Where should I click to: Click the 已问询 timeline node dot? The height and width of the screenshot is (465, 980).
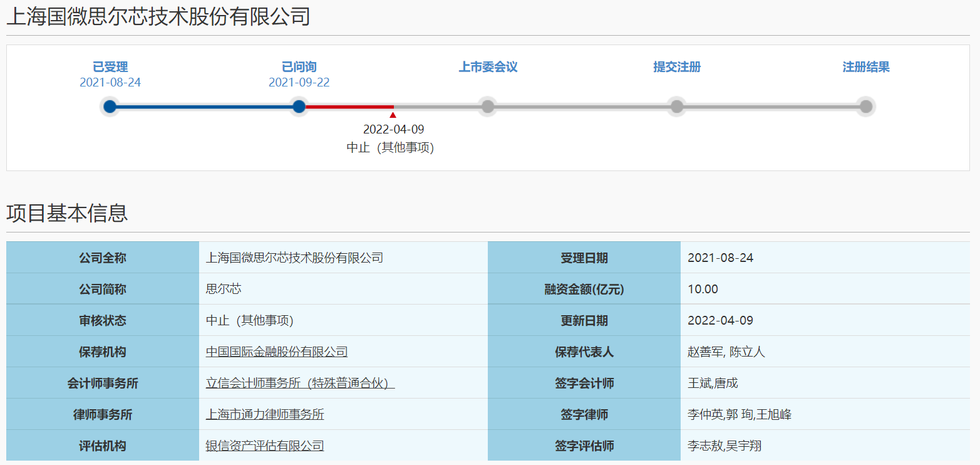(299, 107)
